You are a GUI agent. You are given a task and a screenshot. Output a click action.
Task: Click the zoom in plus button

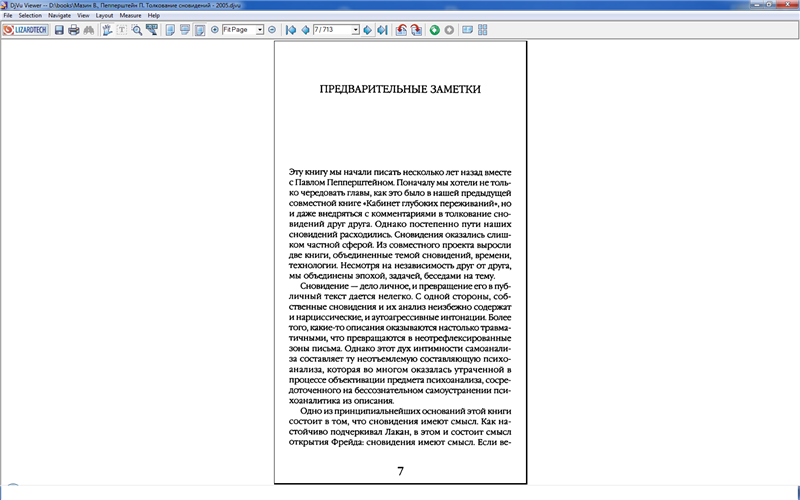click(214, 30)
